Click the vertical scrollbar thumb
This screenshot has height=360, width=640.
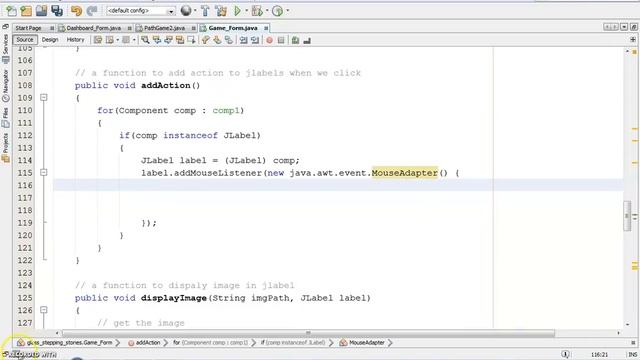point(627,216)
